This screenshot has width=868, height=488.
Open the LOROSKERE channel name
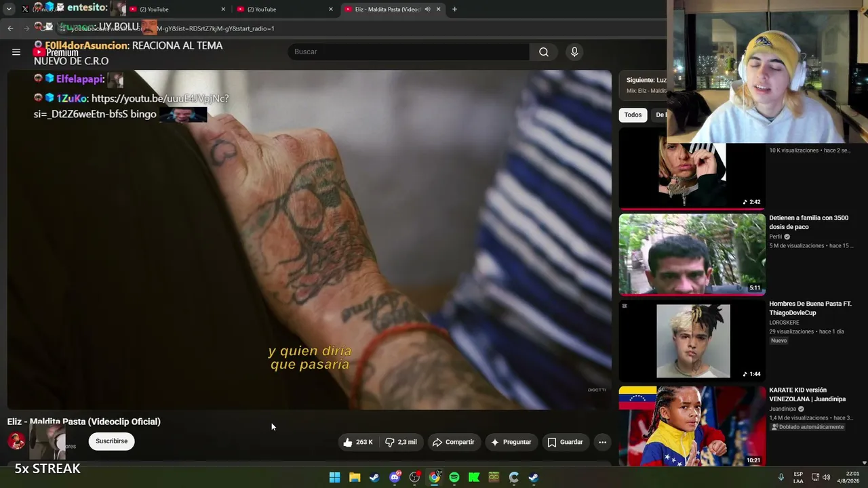pyautogui.click(x=784, y=323)
